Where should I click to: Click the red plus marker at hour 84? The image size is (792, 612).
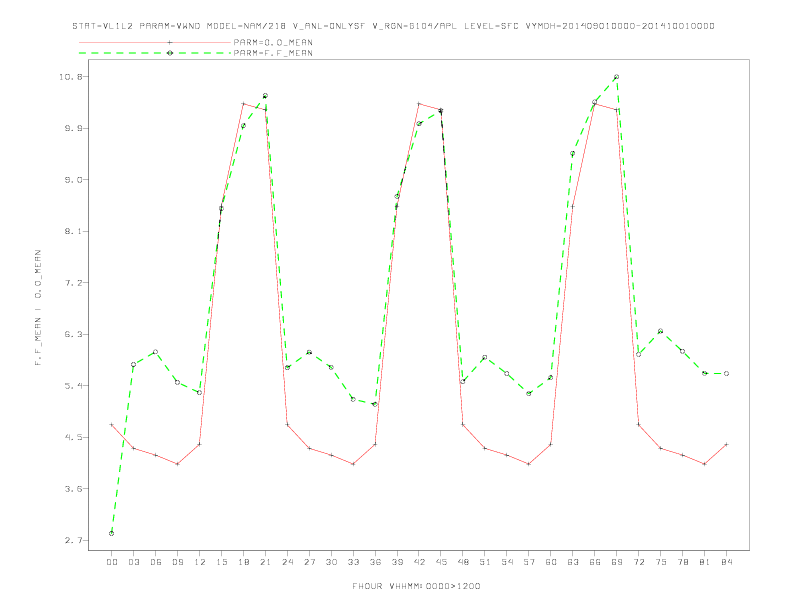[x=726, y=444]
